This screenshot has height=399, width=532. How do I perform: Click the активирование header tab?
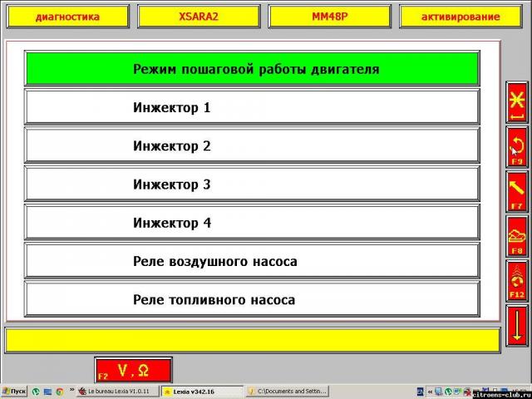pos(461,17)
